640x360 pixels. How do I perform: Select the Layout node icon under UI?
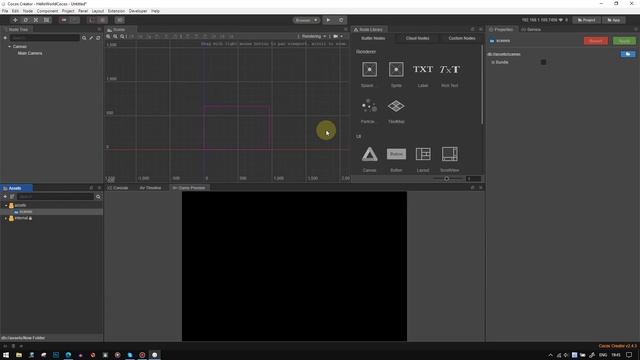pyautogui.click(x=423, y=154)
